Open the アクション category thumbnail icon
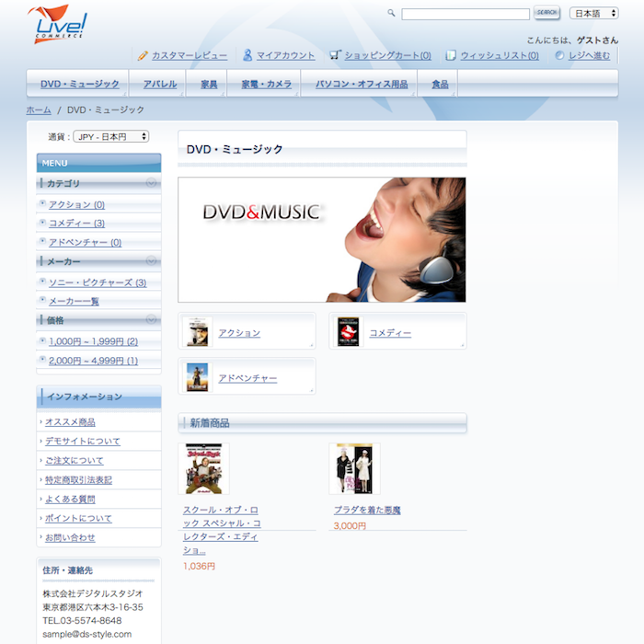 197,332
